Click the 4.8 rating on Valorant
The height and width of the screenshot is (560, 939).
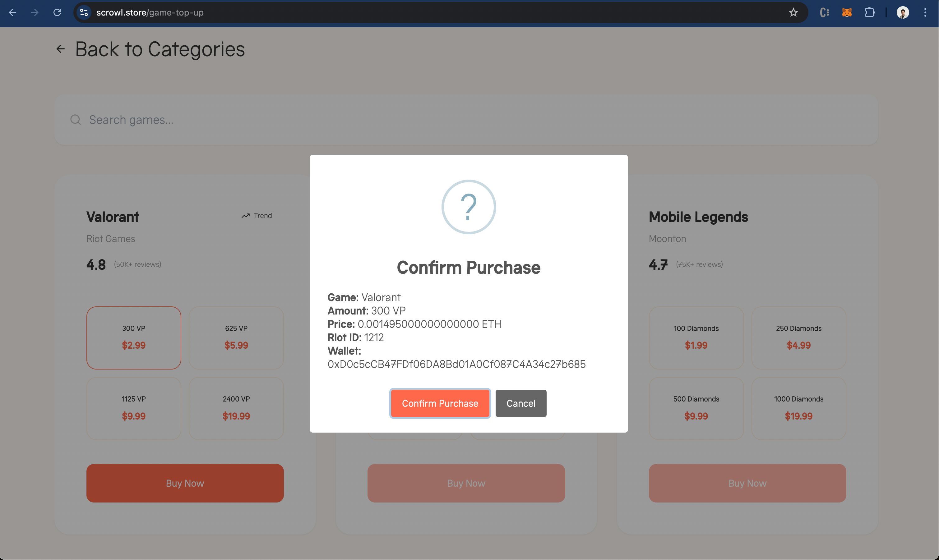(x=96, y=264)
